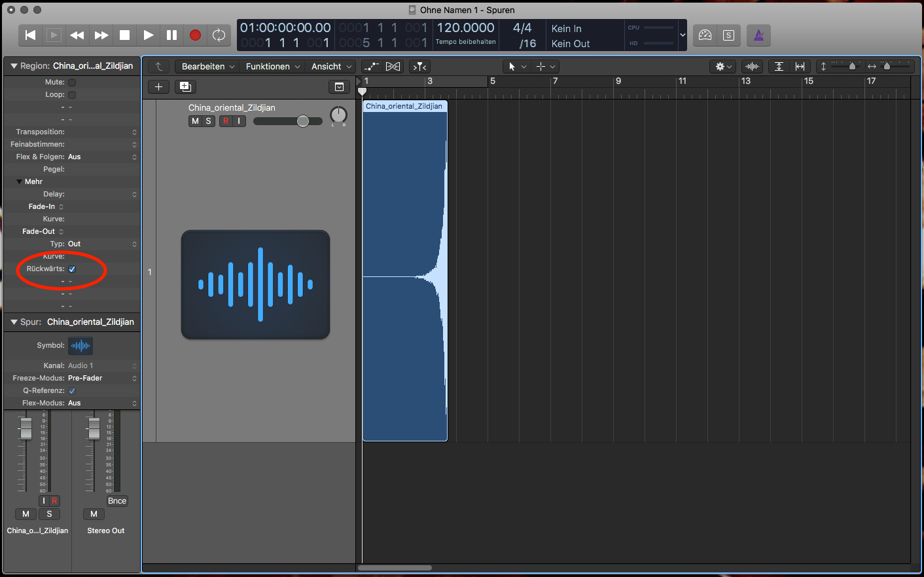
Task: Solo the China_oriental_Zildjian track header
Action: (x=209, y=121)
